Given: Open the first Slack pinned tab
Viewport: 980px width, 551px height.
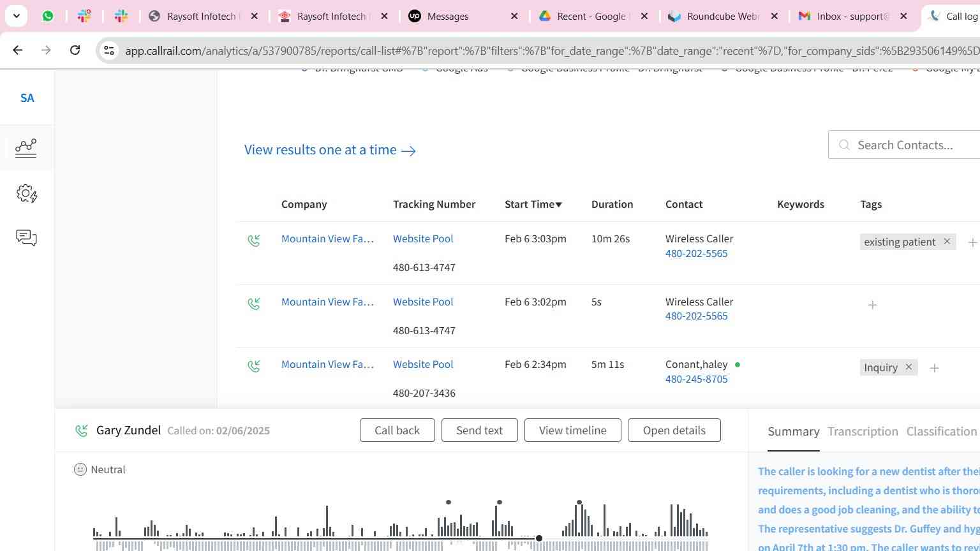Looking at the screenshot, I should point(84,16).
